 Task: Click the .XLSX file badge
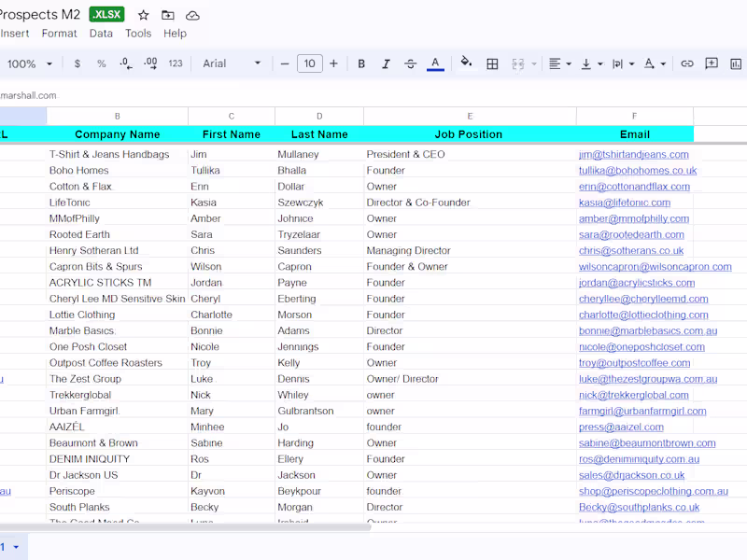[106, 14]
